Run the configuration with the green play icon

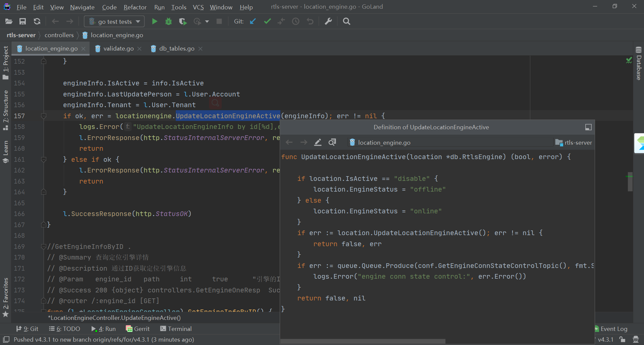point(154,21)
